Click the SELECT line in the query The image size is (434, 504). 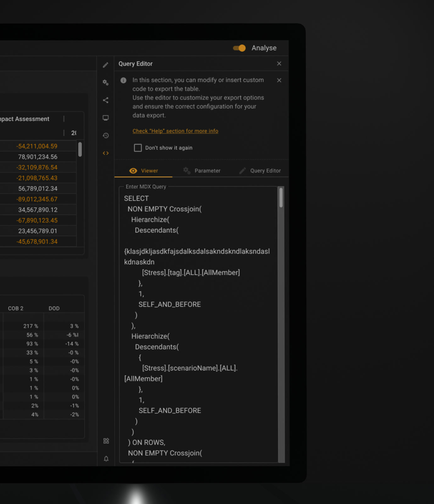click(x=136, y=198)
